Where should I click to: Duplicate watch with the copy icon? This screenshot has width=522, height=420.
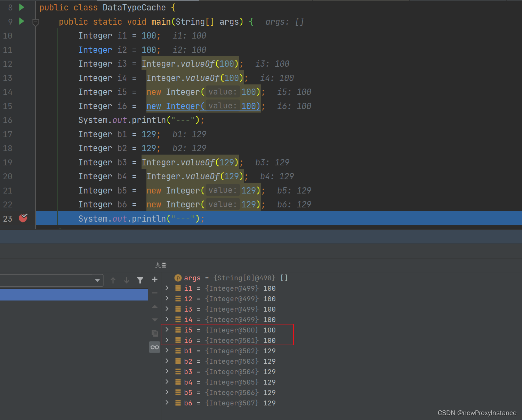point(155,333)
